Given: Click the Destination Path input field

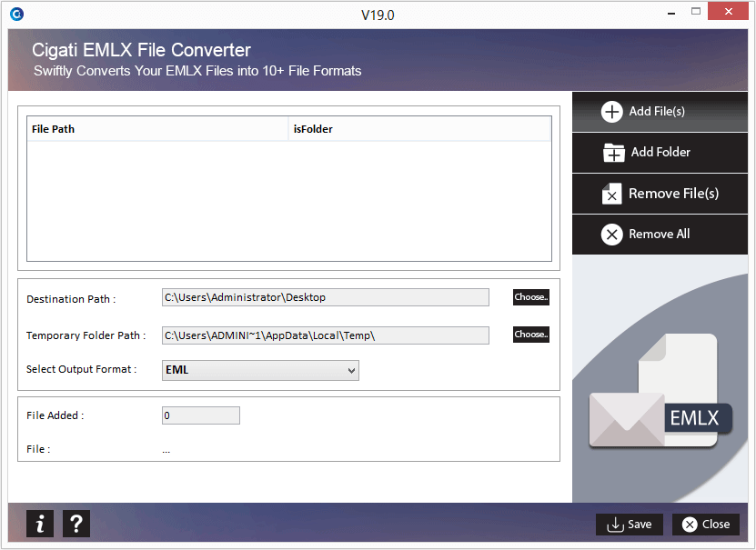Looking at the screenshot, I should click(x=326, y=297).
